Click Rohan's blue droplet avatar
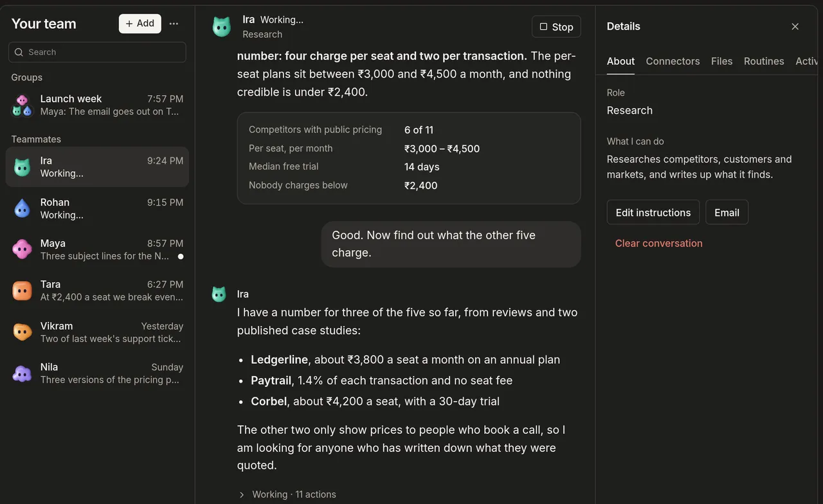The height and width of the screenshot is (504, 823). click(22, 208)
